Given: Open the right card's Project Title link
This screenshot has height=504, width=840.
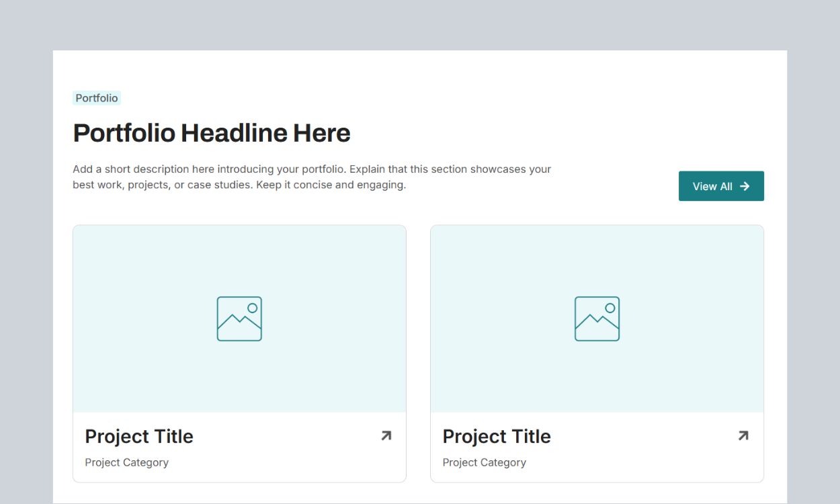Looking at the screenshot, I should coord(497,437).
